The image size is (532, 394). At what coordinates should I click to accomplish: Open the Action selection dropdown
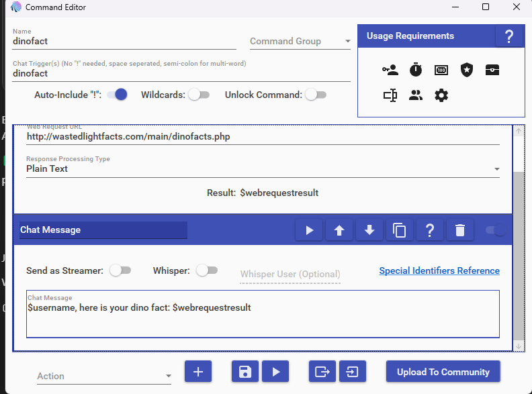(x=104, y=377)
